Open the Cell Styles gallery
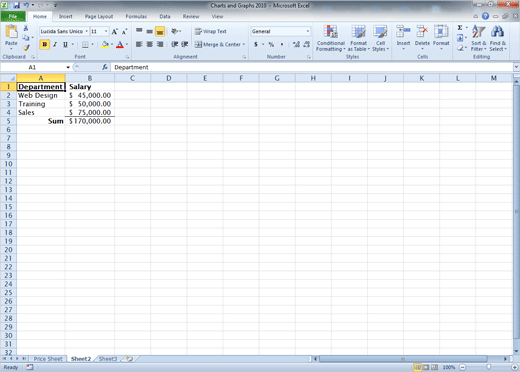The width and height of the screenshot is (520, 372). pyautogui.click(x=380, y=38)
